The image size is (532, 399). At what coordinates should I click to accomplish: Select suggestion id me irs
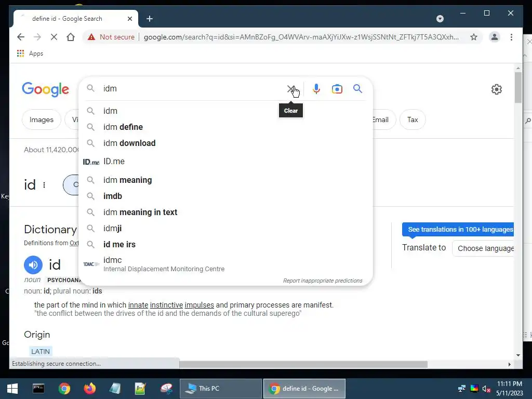pos(225,245)
